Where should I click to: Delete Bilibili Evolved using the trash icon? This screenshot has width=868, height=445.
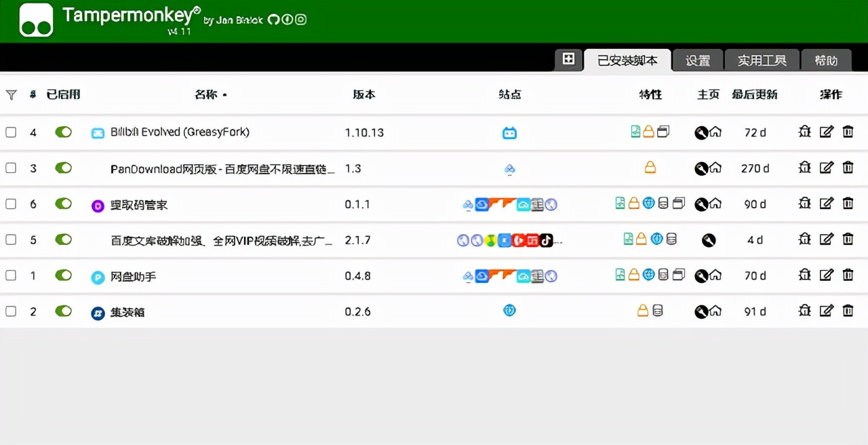point(848,132)
